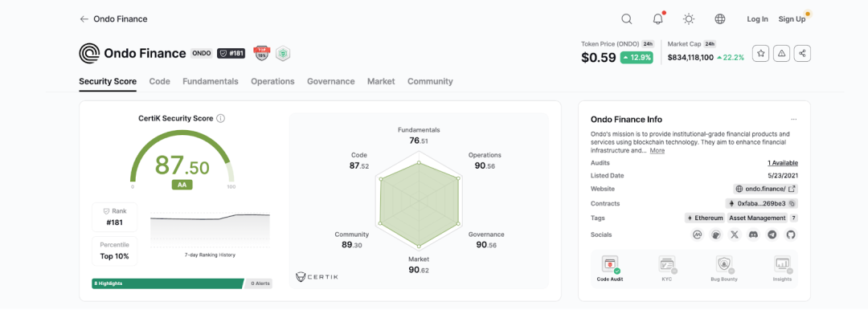Click the warning triangle alert button
The width and height of the screenshot is (868, 310).
click(x=782, y=53)
